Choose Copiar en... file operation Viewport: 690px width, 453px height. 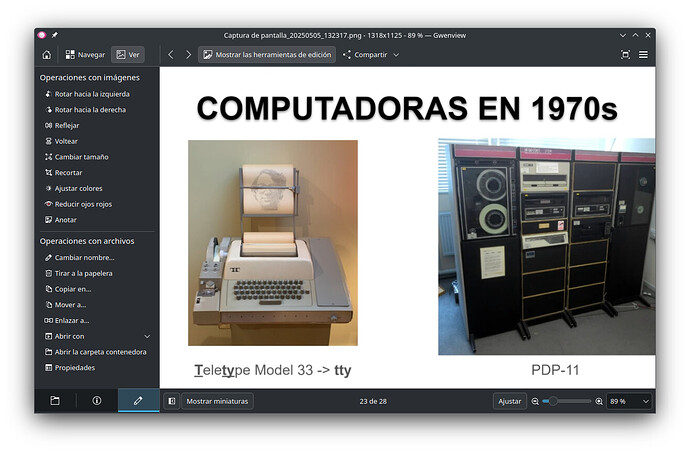pos(68,289)
